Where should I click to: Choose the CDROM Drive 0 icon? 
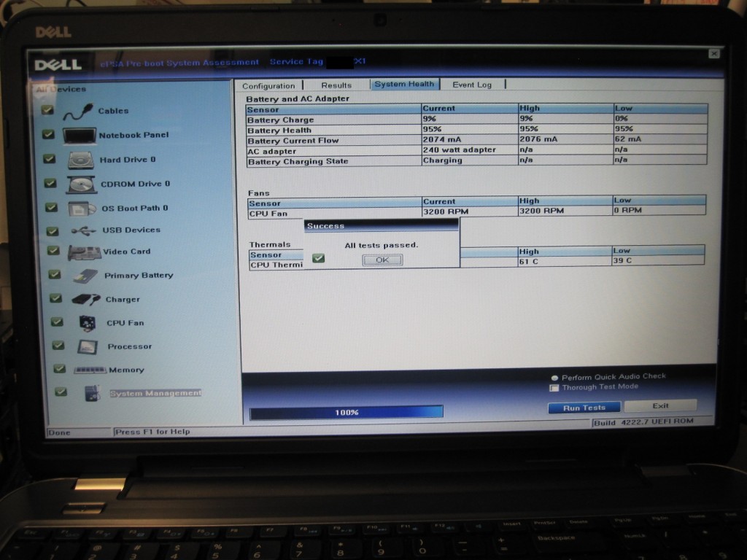pyautogui.click(x=82, y=184)
